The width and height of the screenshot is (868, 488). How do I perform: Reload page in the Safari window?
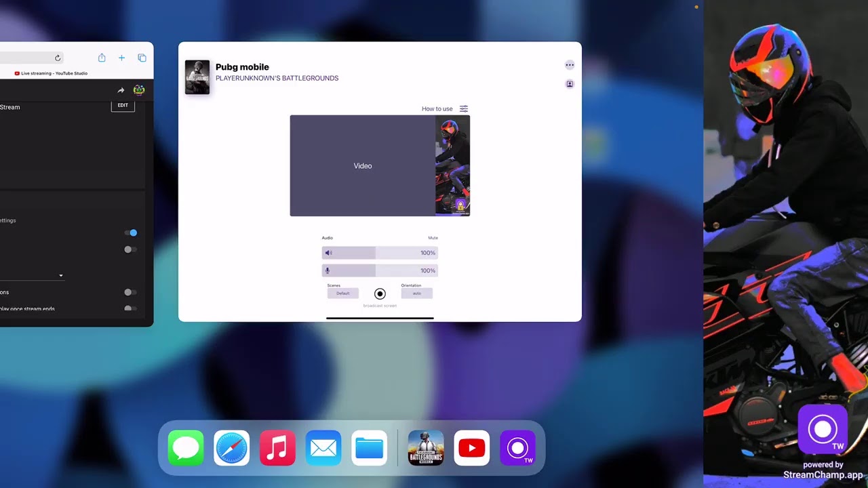tap(58, 58)
